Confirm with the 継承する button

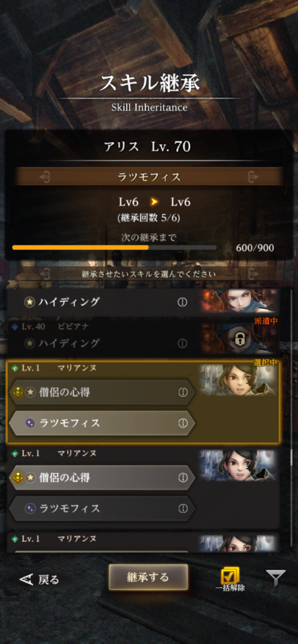pyautogui.click(x=148, y=577)
